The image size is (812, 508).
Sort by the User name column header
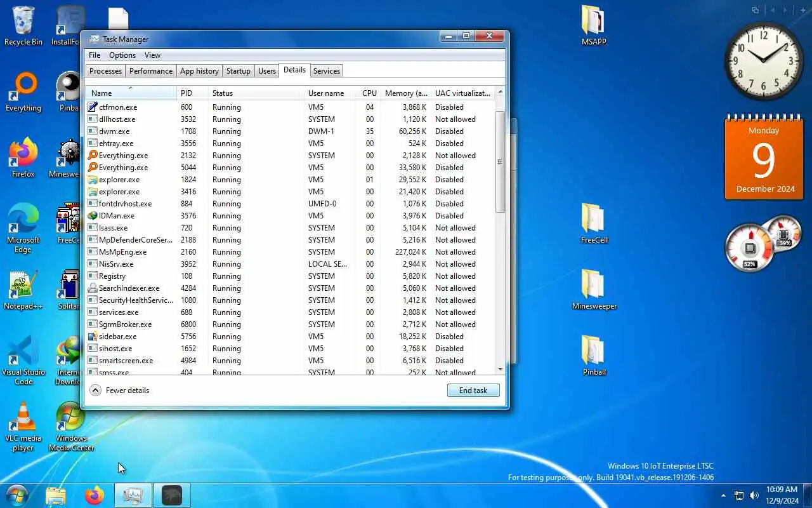330,93
